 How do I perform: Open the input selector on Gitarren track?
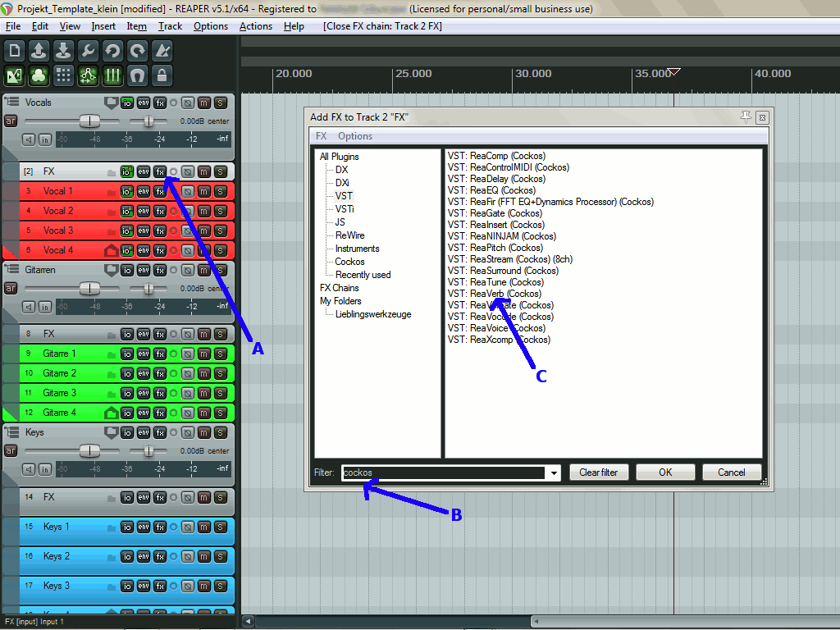click(44, 307)
